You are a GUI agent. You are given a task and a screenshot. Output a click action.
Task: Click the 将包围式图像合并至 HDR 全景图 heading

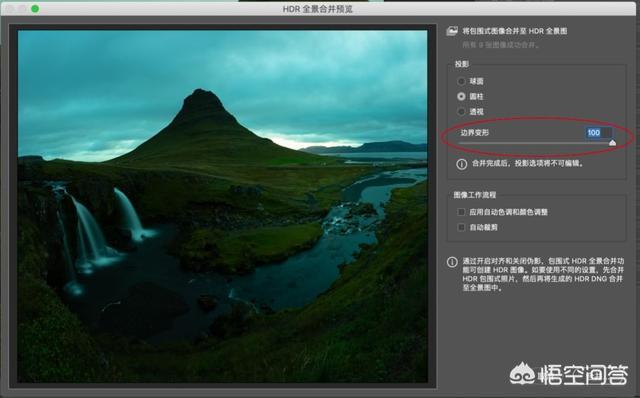tap(514, 31)
